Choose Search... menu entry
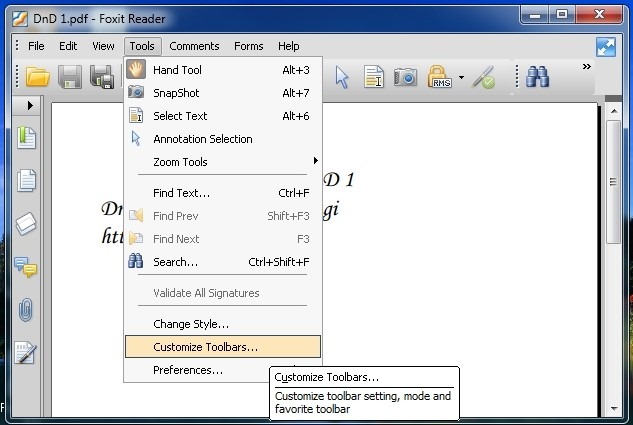The width and height of the screenshot is (633, 425). coord(223,262)
